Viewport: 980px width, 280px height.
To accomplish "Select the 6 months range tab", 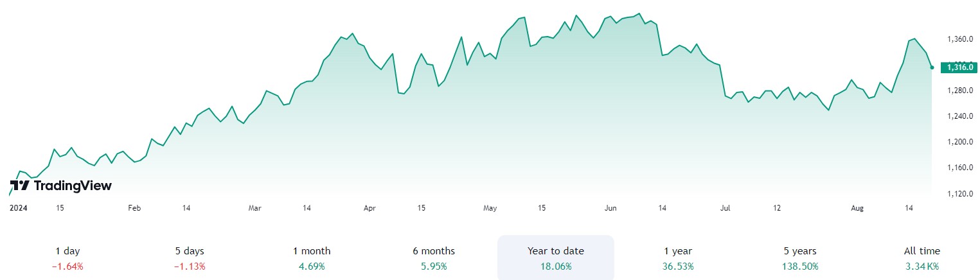I will pyautogui.click(x=434, y=258).
